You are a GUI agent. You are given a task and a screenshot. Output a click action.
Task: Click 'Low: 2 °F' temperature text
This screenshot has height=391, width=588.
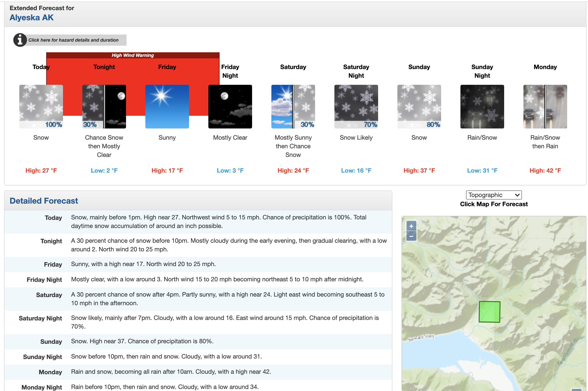click(104, 171)
